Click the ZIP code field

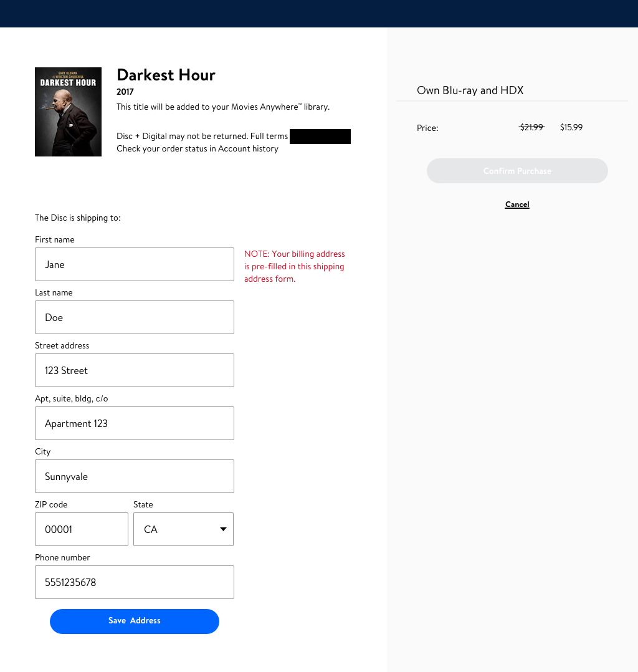click(x=82, y=529)
